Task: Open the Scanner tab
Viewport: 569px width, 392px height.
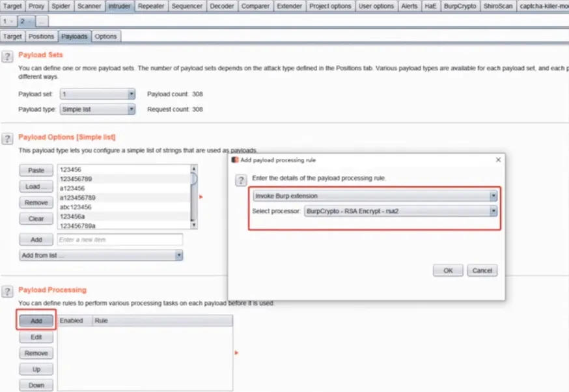Action: tap(89, 6)
